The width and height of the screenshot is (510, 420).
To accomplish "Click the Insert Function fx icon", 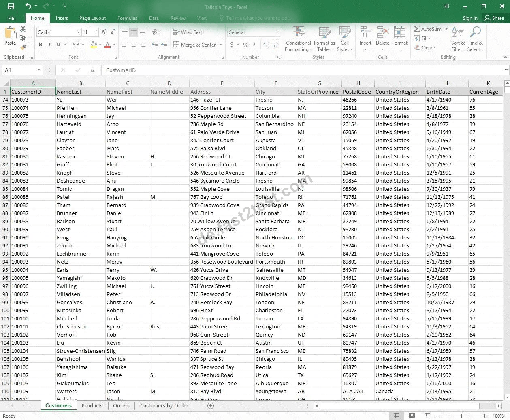I will click(x=92, y=70).
